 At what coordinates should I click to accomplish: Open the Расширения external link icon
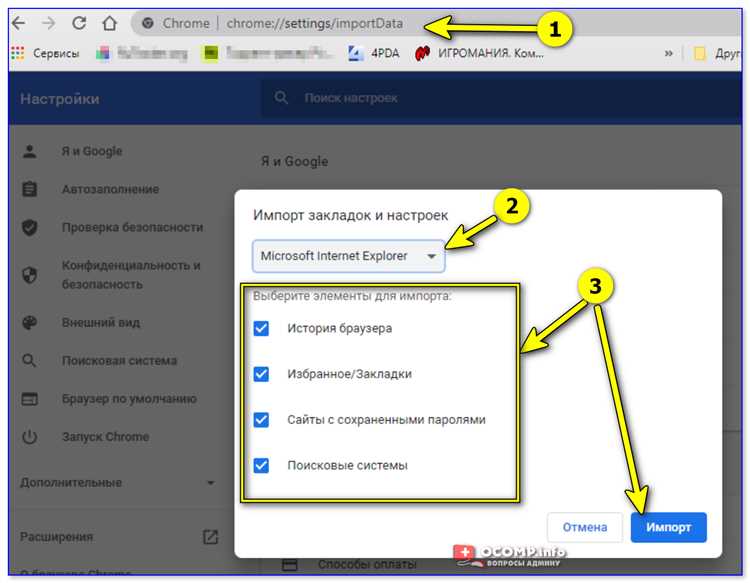pos(210,537)
